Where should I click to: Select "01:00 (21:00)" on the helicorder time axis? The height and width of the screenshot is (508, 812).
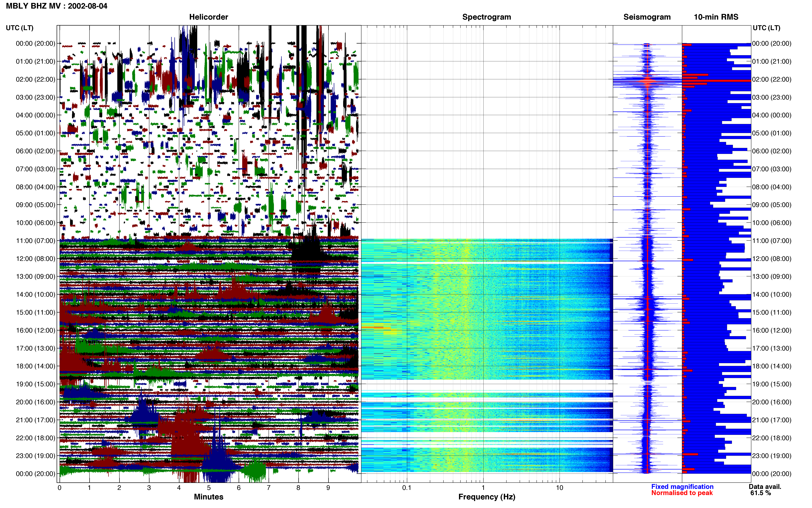(x=36, y=61)
